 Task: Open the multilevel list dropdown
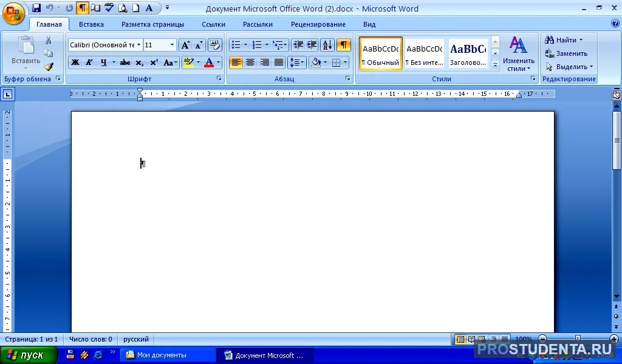pyautogui.click(x=280, y=45)
